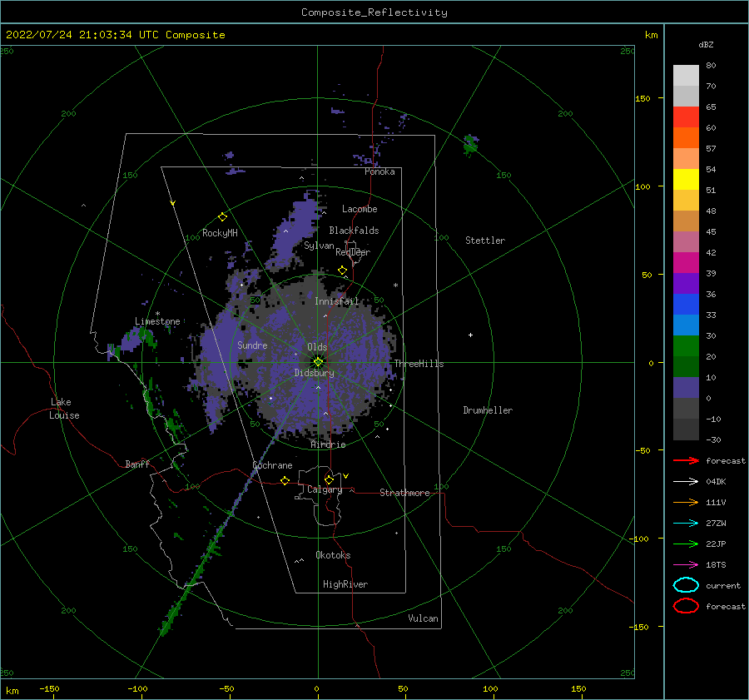Click the Composite_Reflectivity title
Image resolution: width=749 pixels, height=700 pixels.
374,12
